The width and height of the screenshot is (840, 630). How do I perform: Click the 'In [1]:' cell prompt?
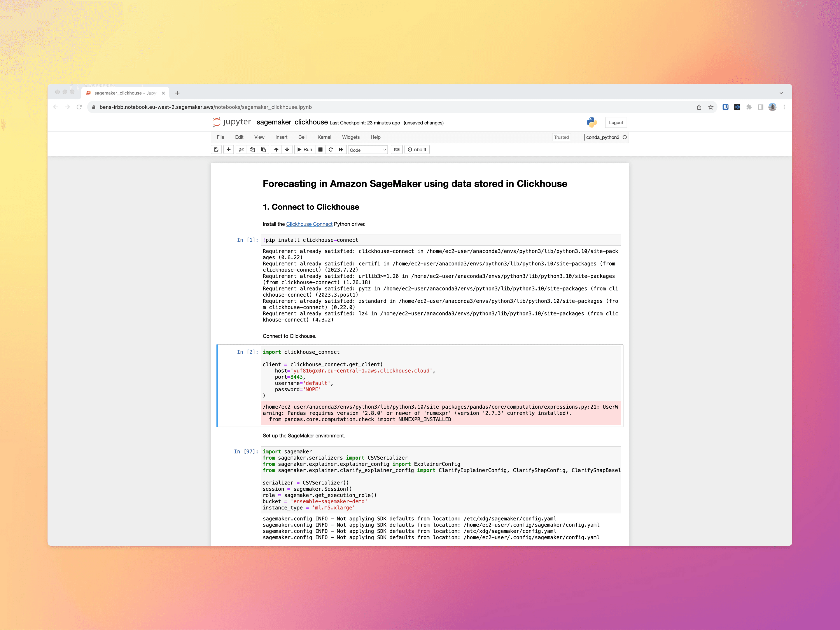point(248,240)
